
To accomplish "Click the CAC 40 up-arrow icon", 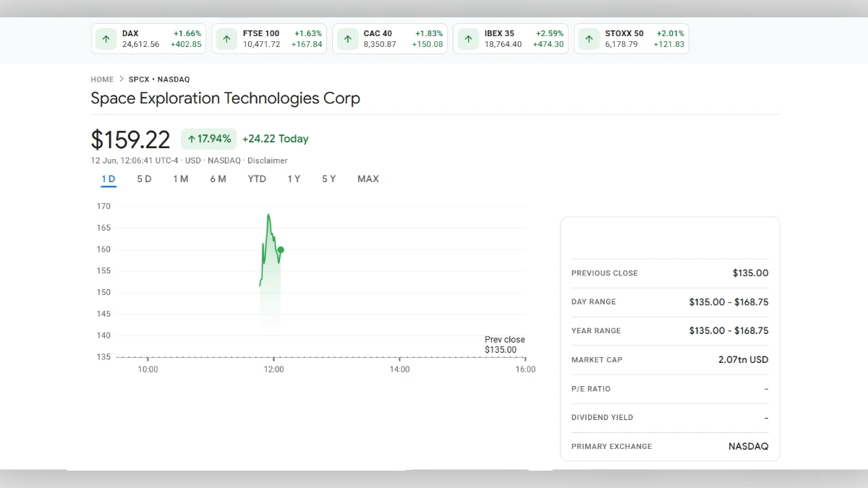I will [x=348, y=39].
